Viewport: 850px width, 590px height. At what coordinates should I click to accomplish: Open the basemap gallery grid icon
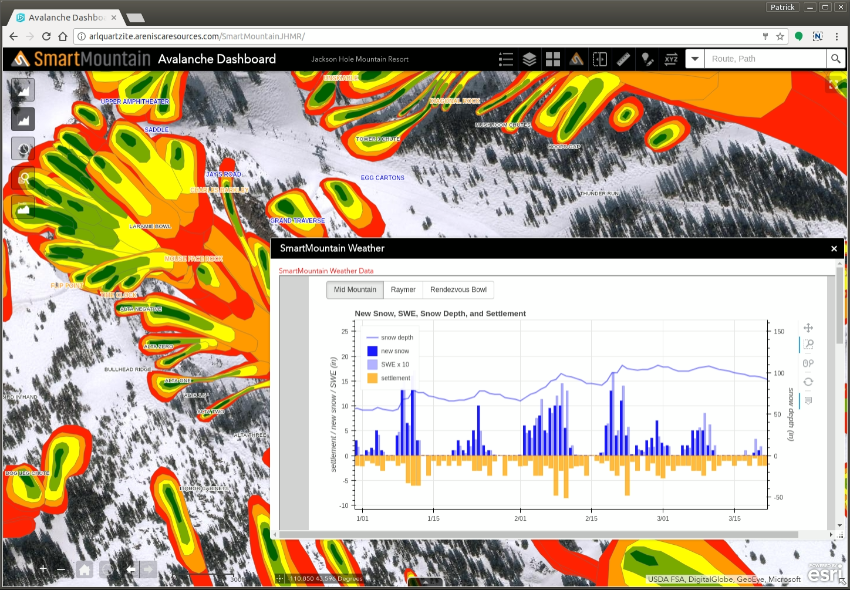(553, 59)
